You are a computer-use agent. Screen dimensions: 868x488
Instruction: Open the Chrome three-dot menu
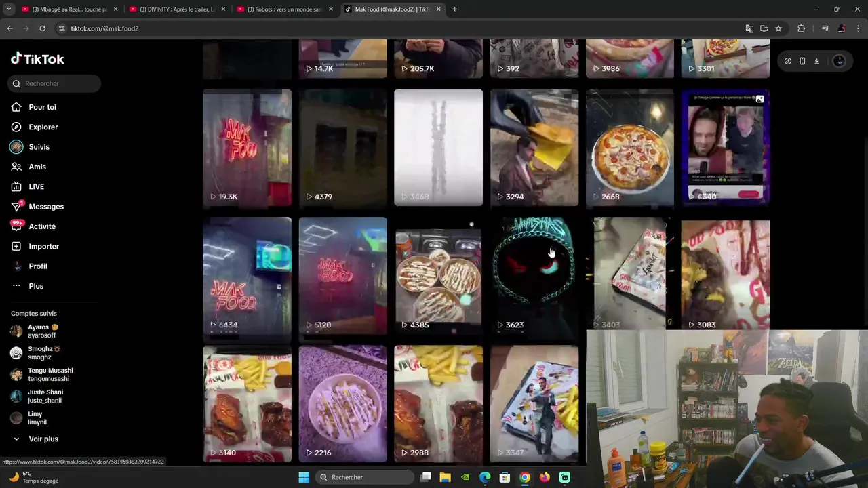[859, 28]
